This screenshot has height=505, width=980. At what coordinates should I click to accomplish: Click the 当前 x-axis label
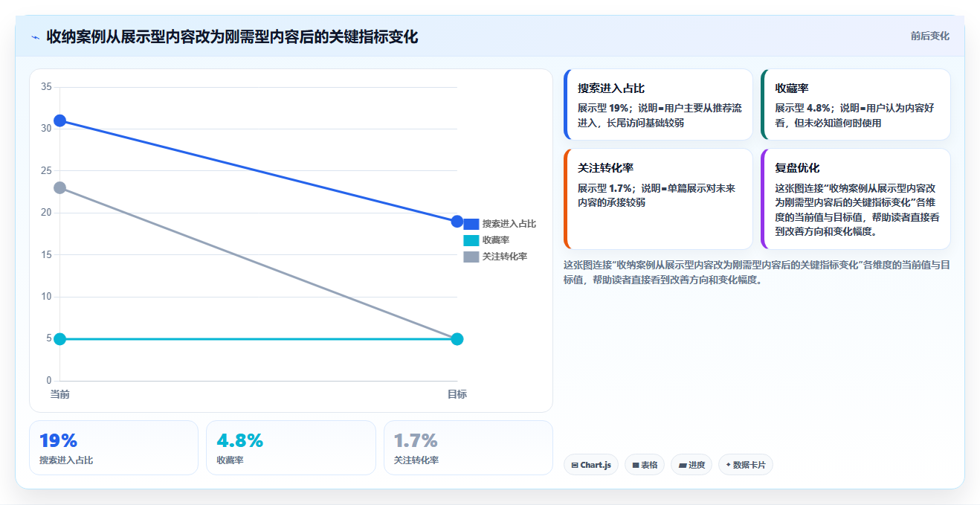(x=60, y=394)
